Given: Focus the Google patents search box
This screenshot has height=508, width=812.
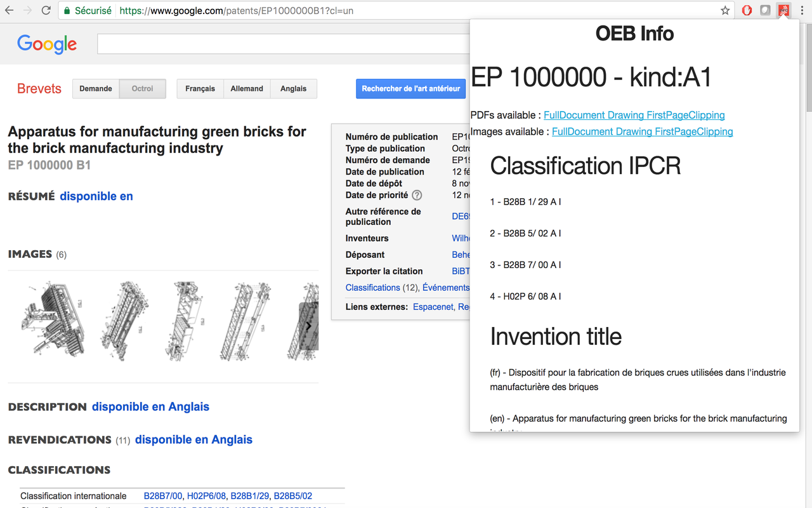Looking at the screenshot, I should pyautogui.click(x=283, y=44).
